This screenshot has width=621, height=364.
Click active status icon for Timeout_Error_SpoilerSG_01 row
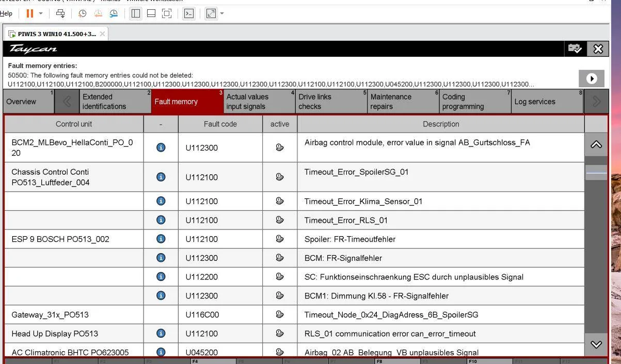(280, 177)
